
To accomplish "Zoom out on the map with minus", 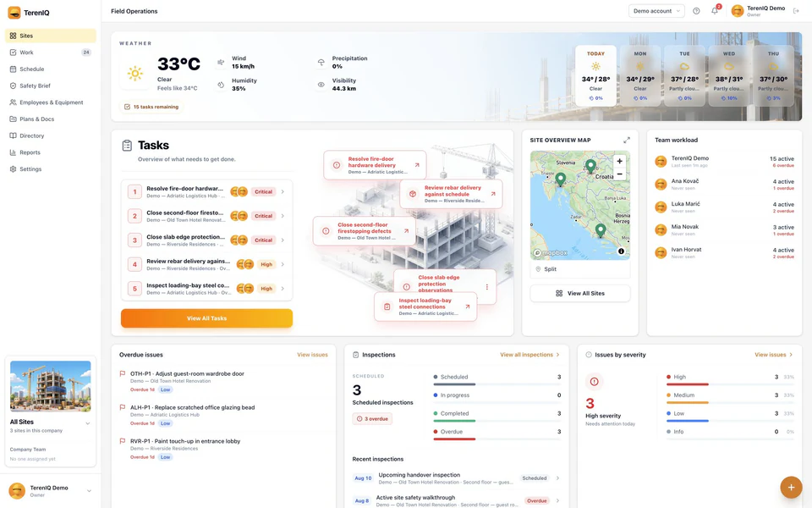I will pyautogui.click(x=619, y=174).
